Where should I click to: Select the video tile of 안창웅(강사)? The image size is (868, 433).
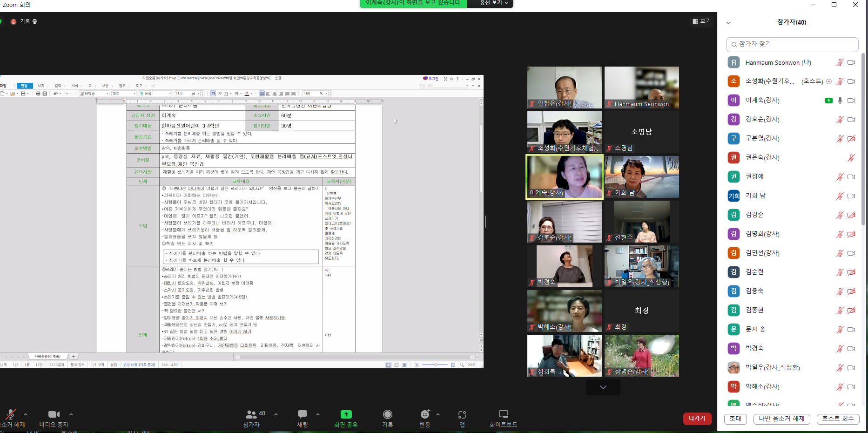565,88
